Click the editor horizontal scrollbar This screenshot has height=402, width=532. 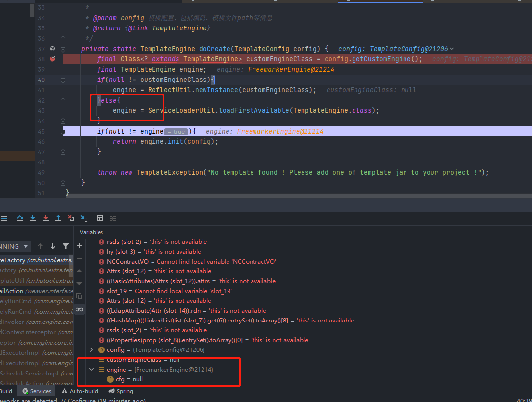[x=299, y=195]
